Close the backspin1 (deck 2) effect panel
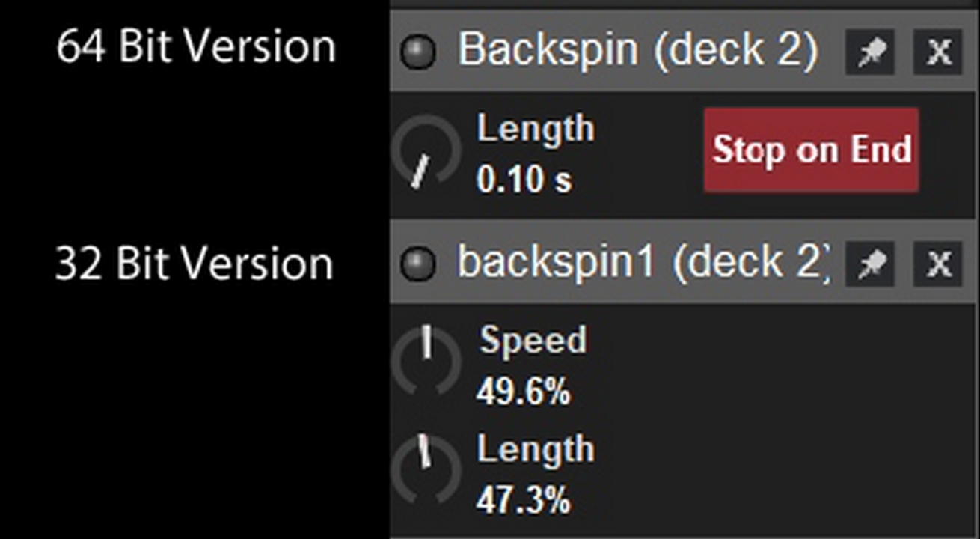980x539 pixels. [x=938, y=263]
